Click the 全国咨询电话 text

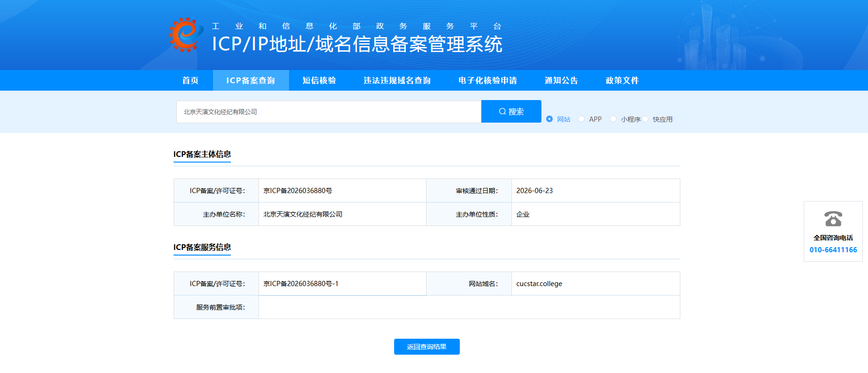tap(833, 238)
